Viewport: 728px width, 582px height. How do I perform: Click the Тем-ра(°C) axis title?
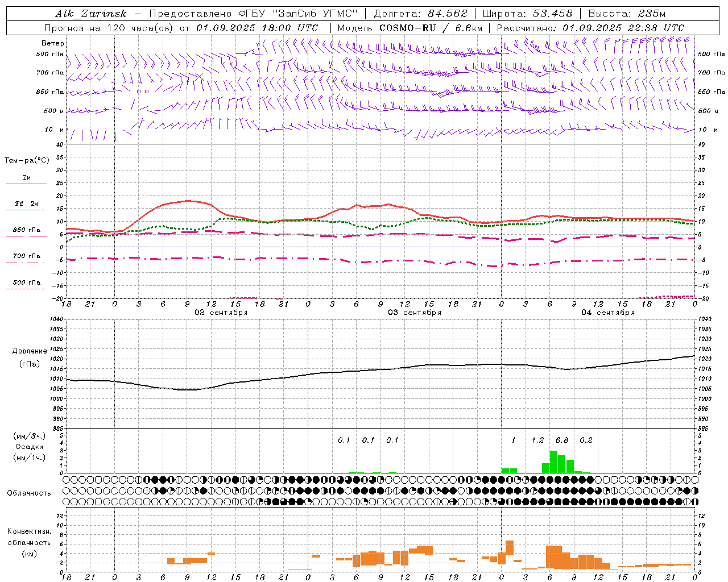pos(27,161)
